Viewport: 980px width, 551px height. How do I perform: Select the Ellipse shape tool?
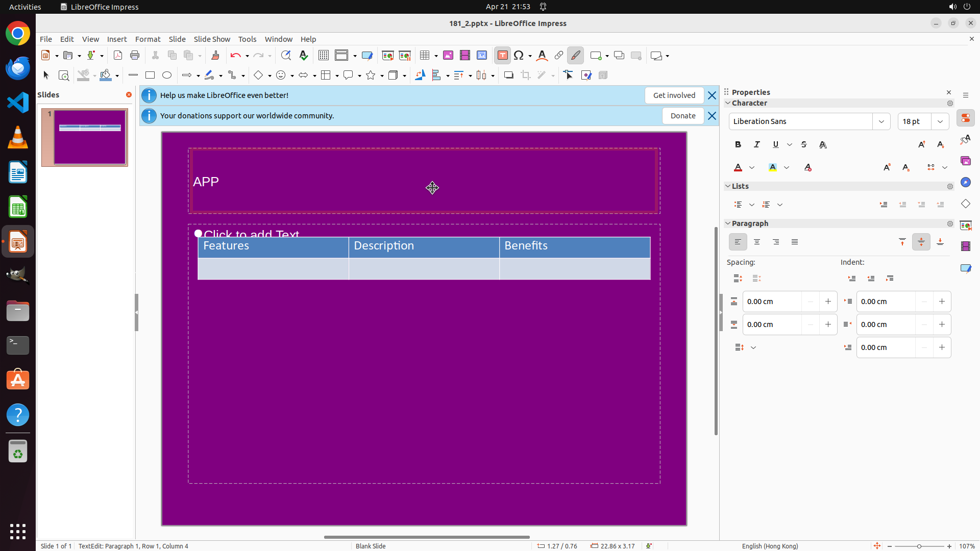[x=167, y=76]
